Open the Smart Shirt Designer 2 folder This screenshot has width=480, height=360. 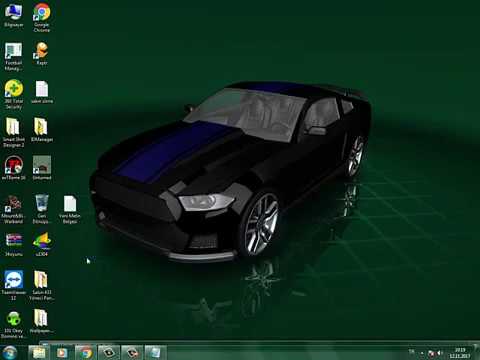pos(13,133)
